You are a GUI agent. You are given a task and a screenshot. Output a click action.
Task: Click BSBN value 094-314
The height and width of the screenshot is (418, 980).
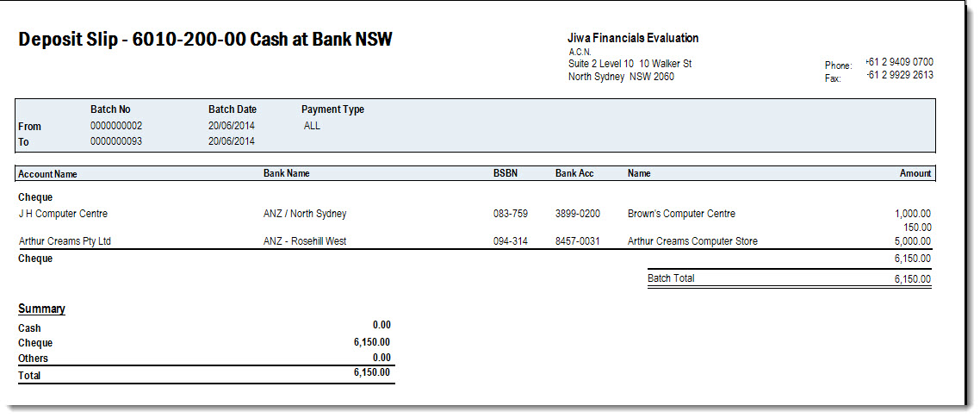pos(511,241)
